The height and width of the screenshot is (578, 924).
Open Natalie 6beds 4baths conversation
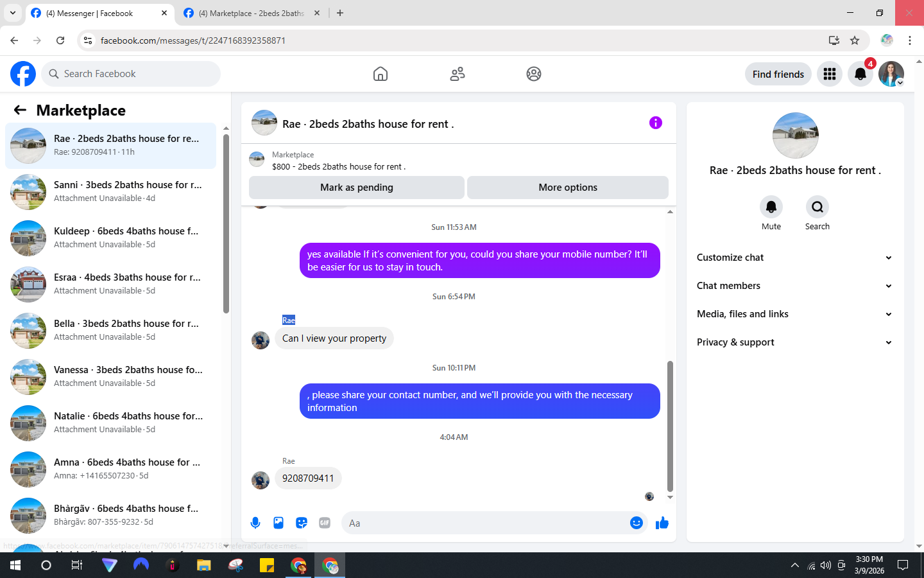pos(110,423)
